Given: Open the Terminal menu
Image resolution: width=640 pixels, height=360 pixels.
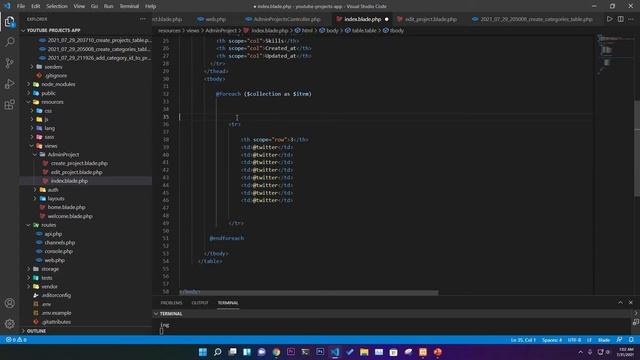Looking at the screenshot, I should click(129, 6).
